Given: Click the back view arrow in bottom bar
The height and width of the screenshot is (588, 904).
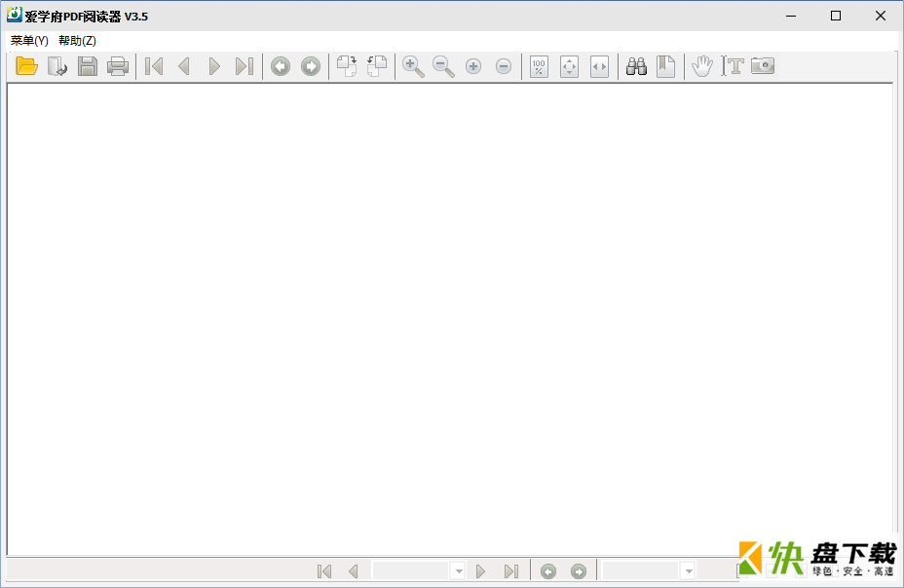Looking at the screenshot, I should pos(548,570).
